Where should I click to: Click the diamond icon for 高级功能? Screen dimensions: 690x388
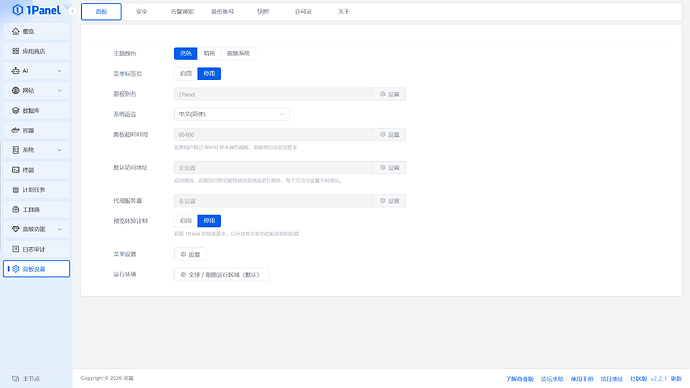[x=16, y=229]
